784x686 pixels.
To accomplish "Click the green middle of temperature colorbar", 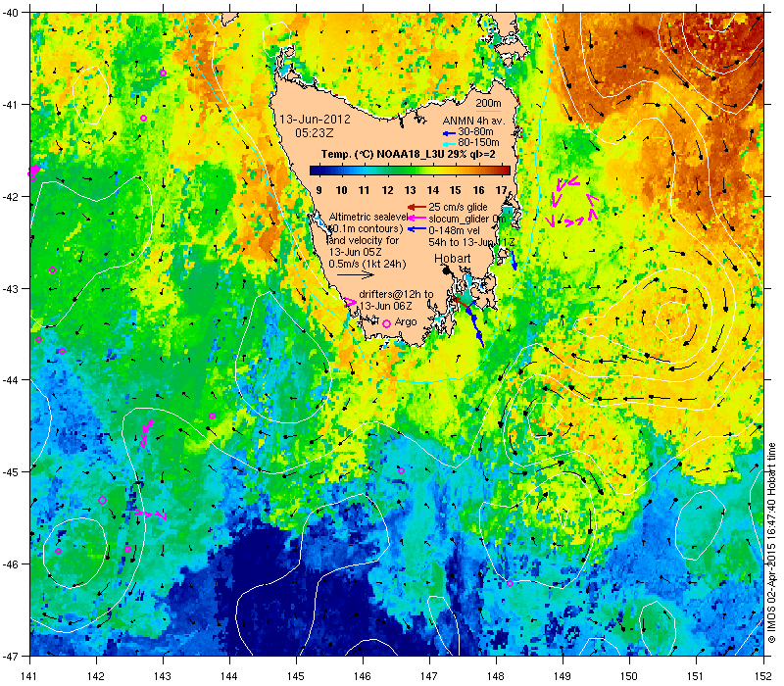I will (410, 171).
